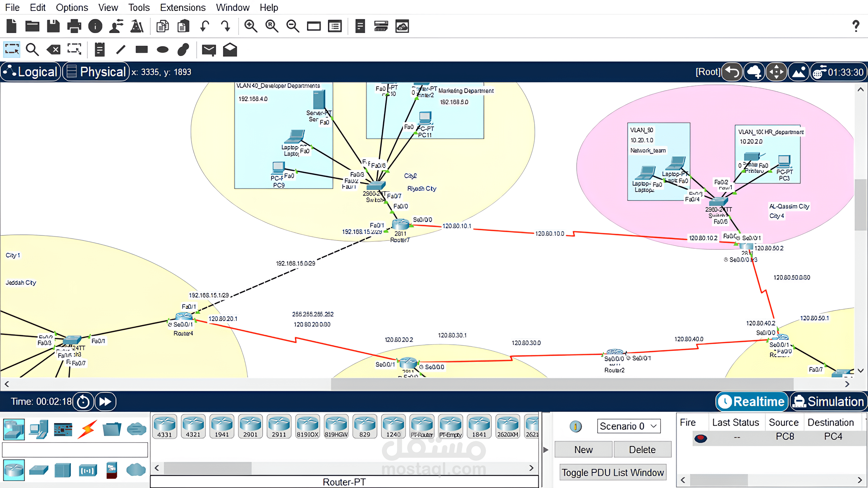The image size is (868, 488).
Task: Reset simulation time with power cycle
Action: point(83,401)
